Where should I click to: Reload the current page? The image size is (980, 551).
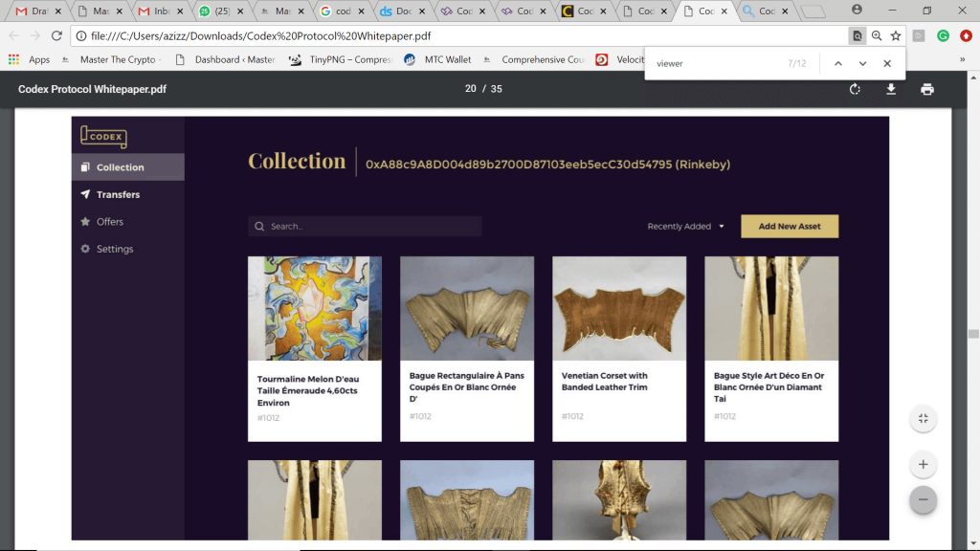(x=56, y=35)
